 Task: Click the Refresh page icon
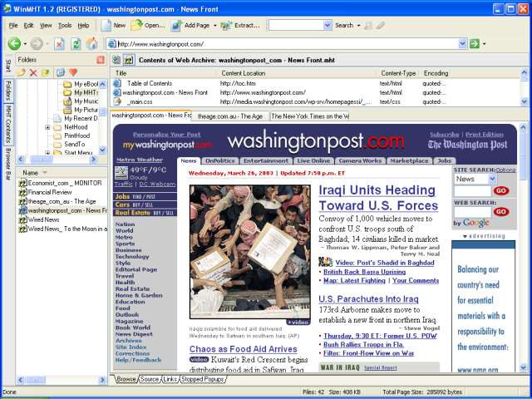tap(76, 43)
